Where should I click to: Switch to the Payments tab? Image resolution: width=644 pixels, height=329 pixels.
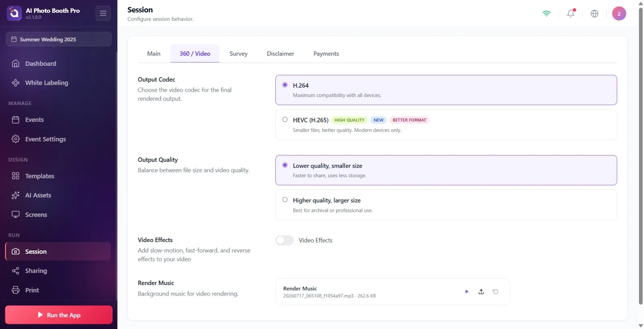(x=326, y=54)
